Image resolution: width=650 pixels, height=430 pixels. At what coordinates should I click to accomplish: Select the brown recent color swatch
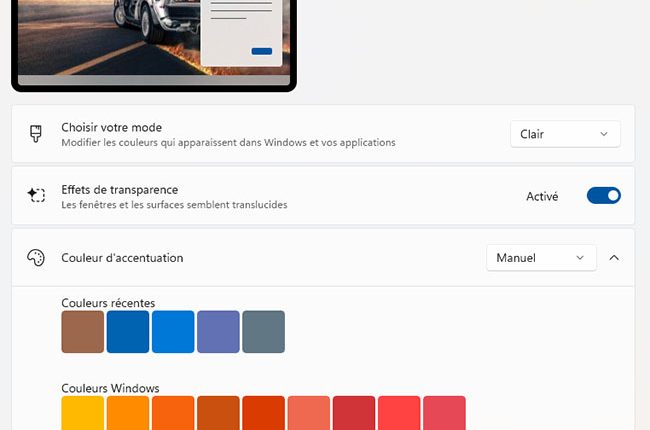[83, 332]
